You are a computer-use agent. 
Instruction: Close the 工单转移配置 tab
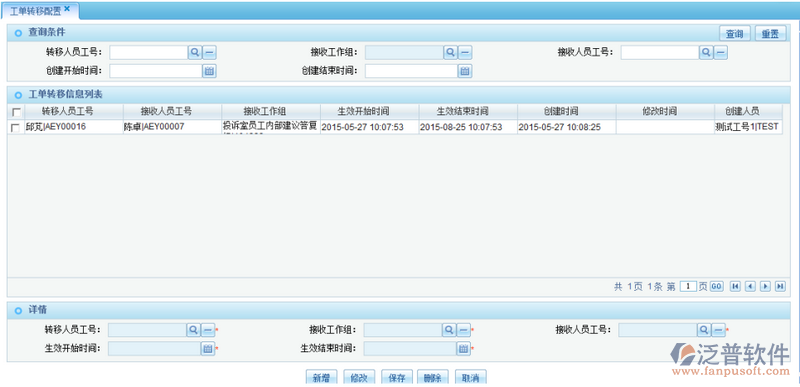[x=67, y=9]
